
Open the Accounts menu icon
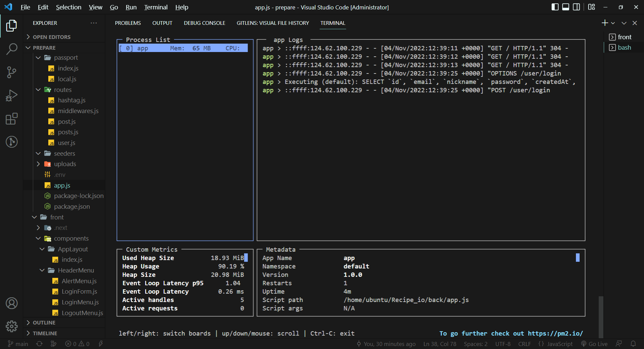pos(11,303)
